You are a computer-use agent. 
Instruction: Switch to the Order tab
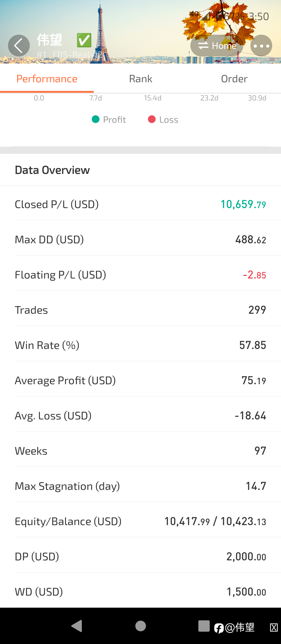pos(234,79)
